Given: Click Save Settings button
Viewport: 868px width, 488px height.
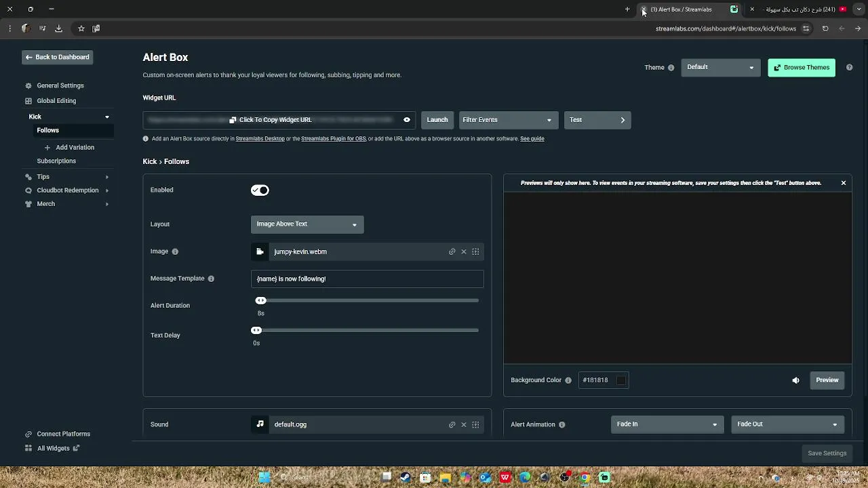Looking at the screenshot, I should coord(827,453).
